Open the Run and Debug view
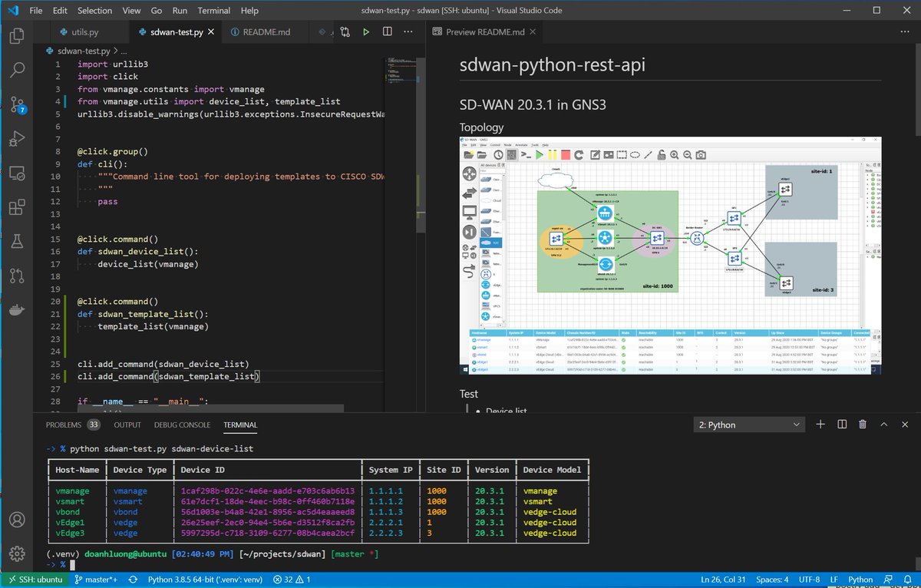921x588 pixels. pyautogui.click(x=17, y=140)
